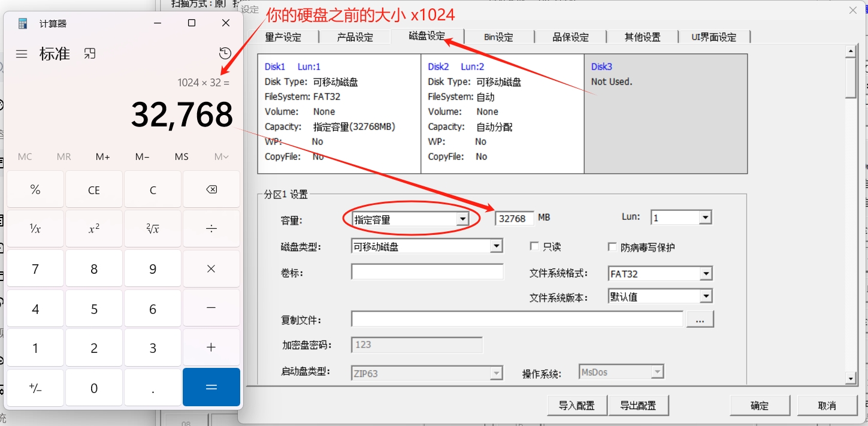Image resolution: width=868 pixels, height=426 pixels.
Task: Open the 文件系统版本 dropdown
Action: click(707, 295)
